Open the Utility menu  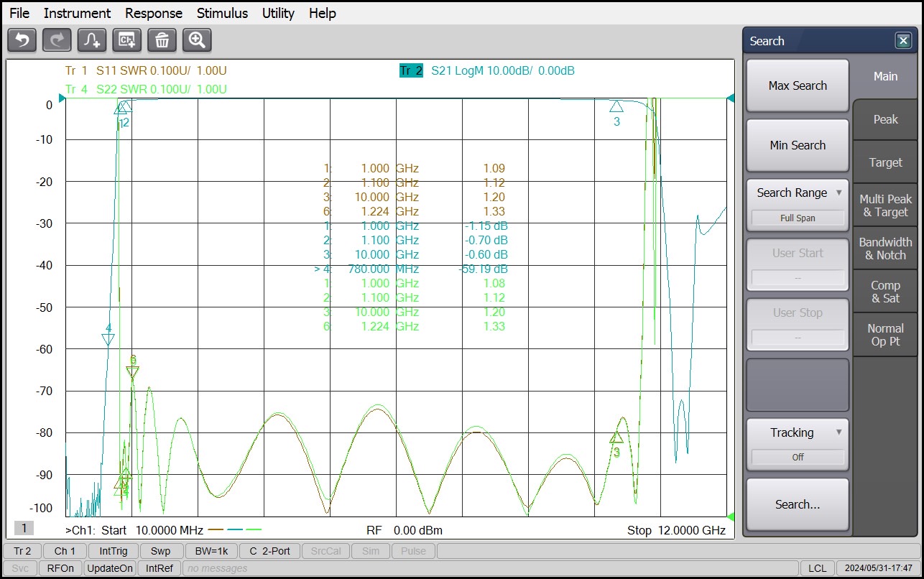click(278, 13)
